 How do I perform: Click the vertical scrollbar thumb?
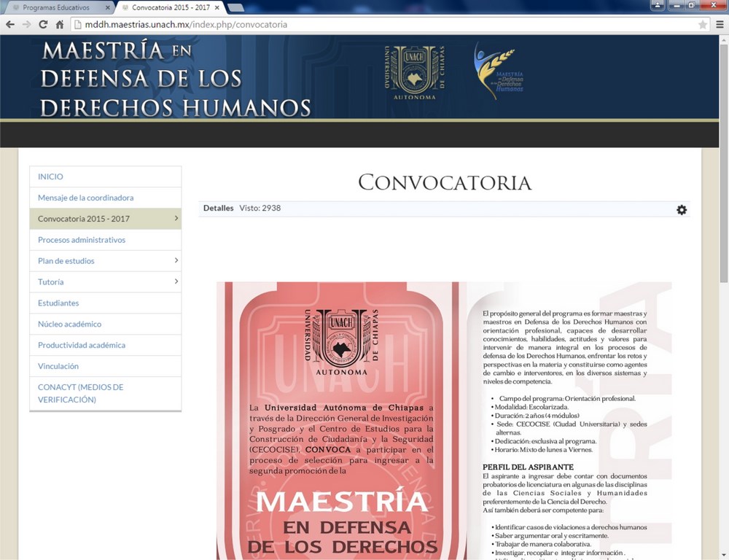click(x=724, y=164)
